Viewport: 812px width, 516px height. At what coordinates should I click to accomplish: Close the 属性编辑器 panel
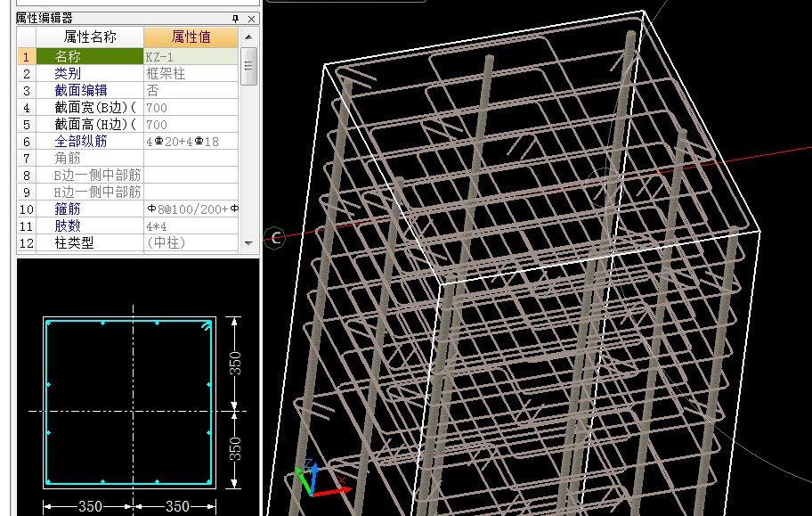(251, 19)
